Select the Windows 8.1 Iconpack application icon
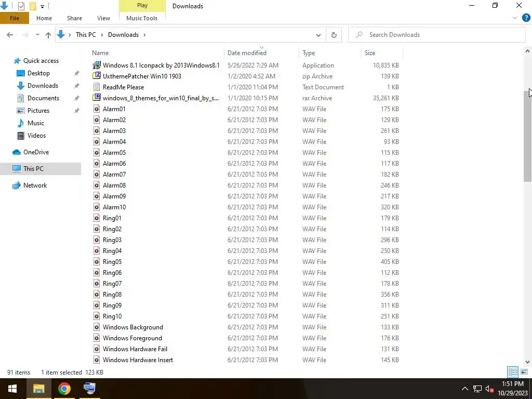Screen dimensions: 532x399 97,65
